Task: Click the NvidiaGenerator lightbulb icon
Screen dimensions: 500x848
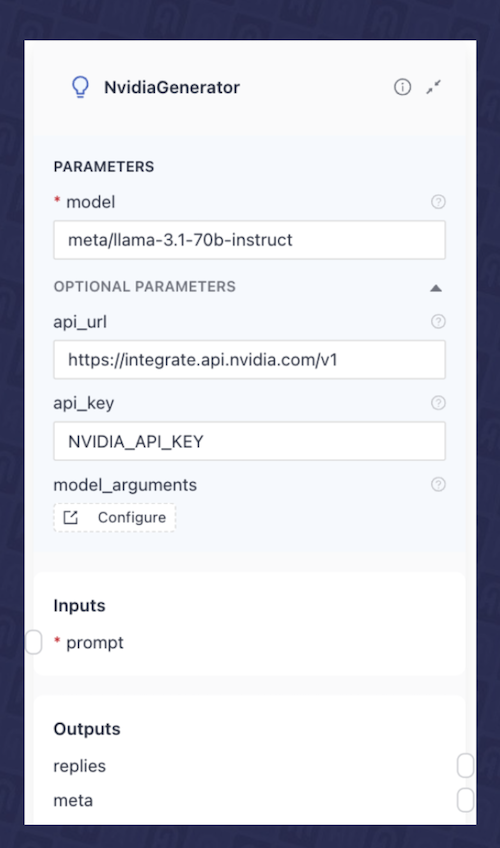Action: click(81, 87)
